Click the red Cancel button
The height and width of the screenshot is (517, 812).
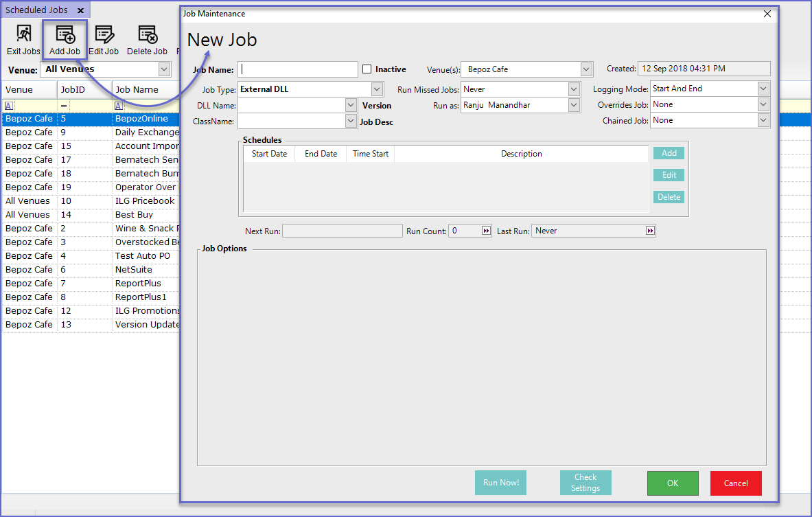click(736, 483)
